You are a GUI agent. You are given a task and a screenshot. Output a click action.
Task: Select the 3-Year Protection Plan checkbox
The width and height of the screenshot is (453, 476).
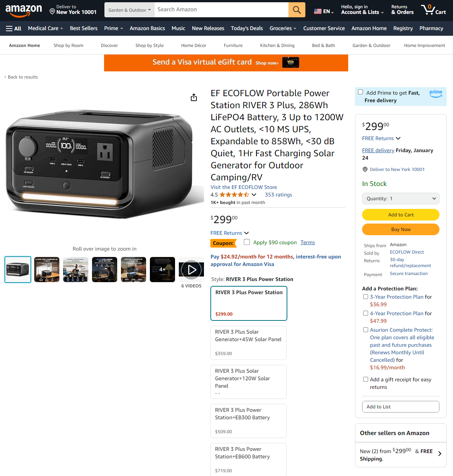pos(365,297)
